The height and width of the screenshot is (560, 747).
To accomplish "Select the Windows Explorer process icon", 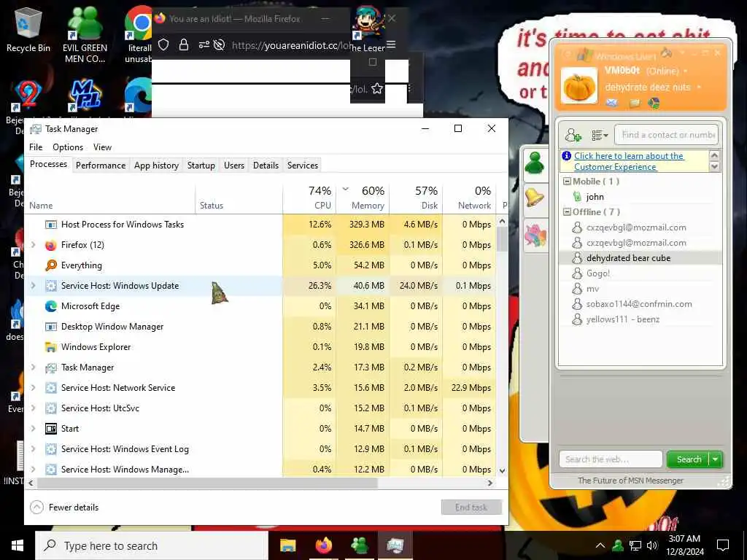I will (x=51, y=347).
